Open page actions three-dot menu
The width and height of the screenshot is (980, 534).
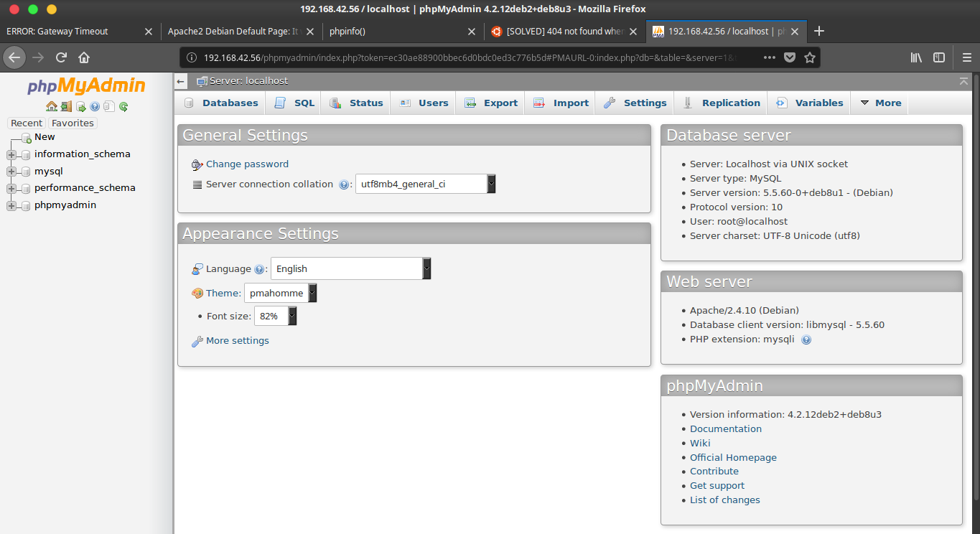coord(769,57)
